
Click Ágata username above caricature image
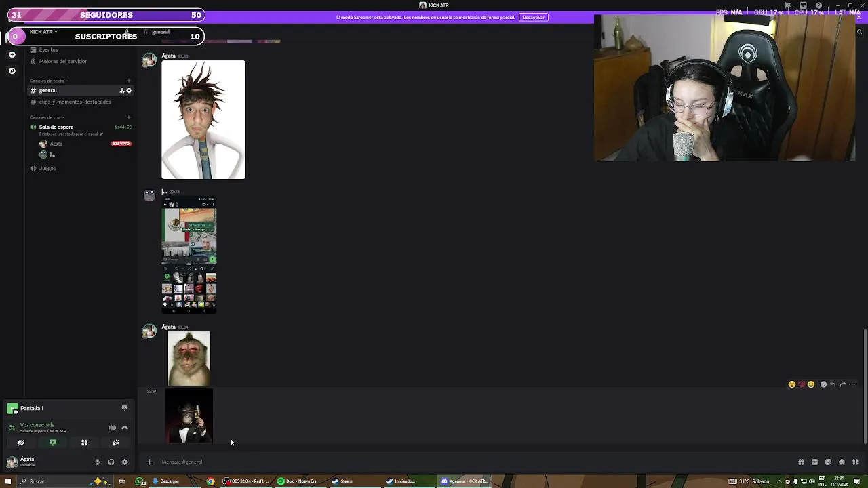168,56
